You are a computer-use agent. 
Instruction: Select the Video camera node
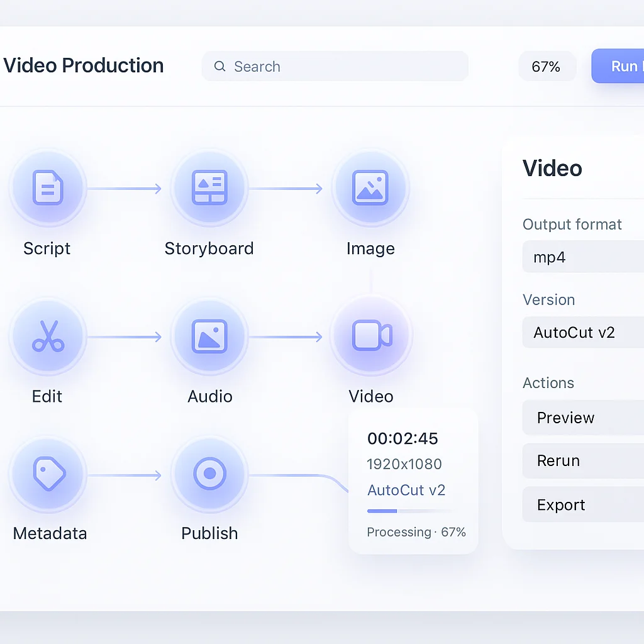[x=370, y=336]
